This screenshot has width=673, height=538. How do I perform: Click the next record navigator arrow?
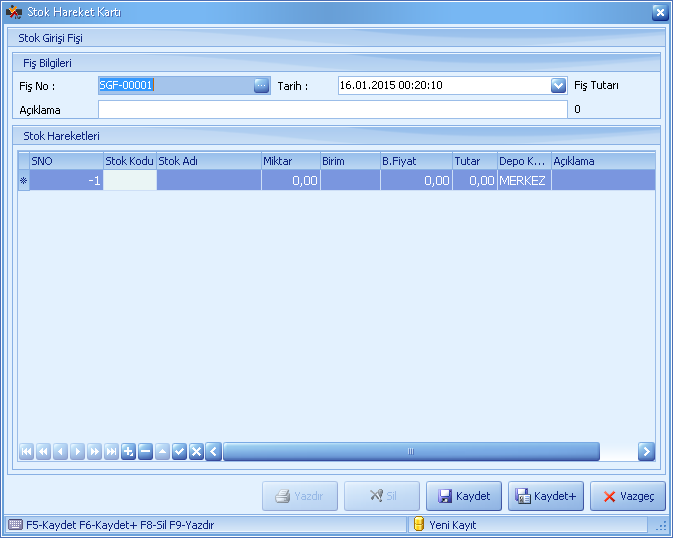(x=77, y=452)
